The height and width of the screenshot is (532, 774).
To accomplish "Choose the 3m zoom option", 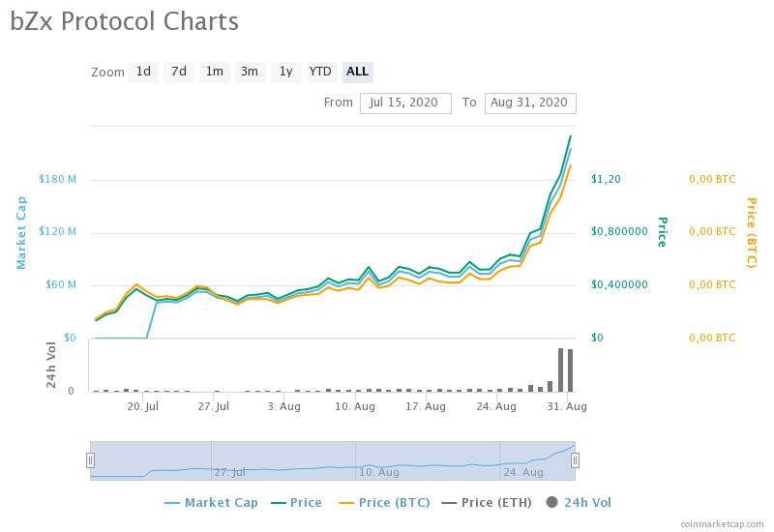I will [250, 72].
